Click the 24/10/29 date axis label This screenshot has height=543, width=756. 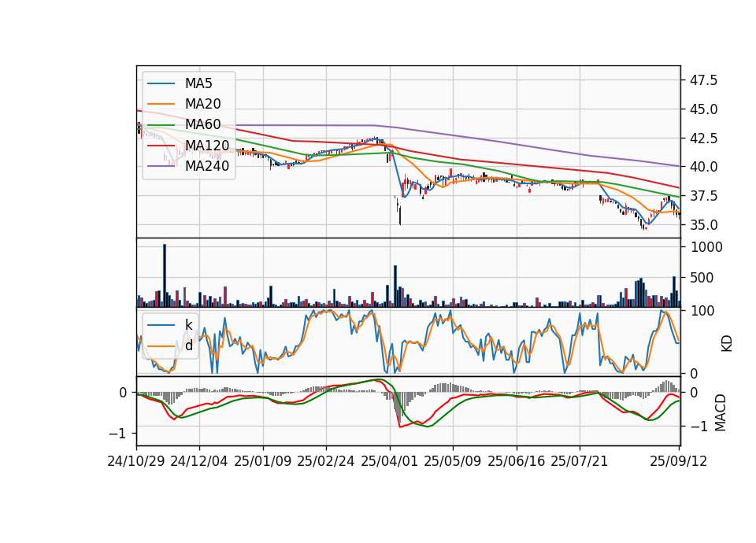click(x=136, y=461)
